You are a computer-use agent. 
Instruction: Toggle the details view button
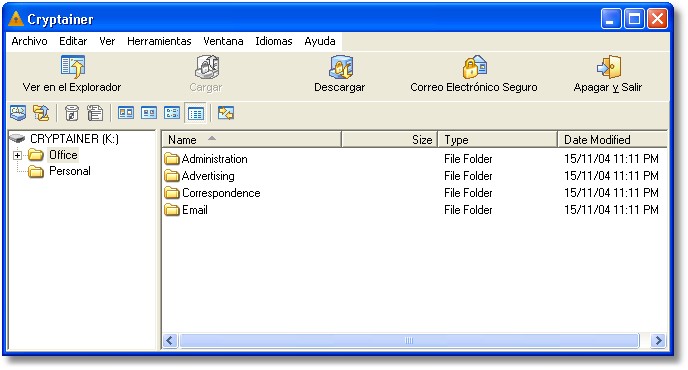click(196, 114)
